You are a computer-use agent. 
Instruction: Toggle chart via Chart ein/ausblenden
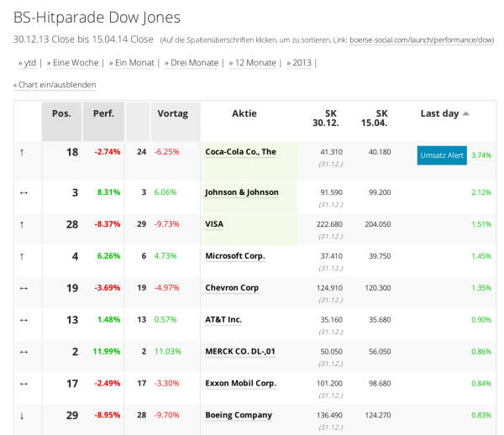(57, 85)
